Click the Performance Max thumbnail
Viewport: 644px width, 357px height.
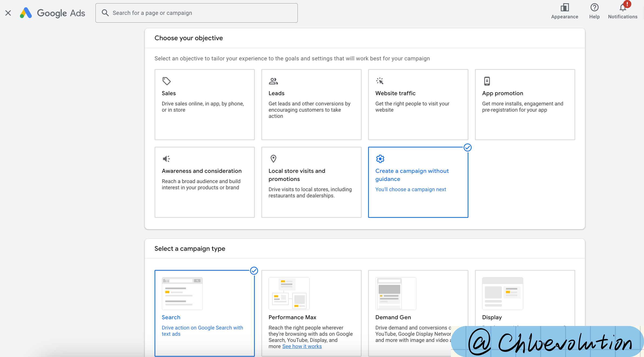click(x=289, y=293)
